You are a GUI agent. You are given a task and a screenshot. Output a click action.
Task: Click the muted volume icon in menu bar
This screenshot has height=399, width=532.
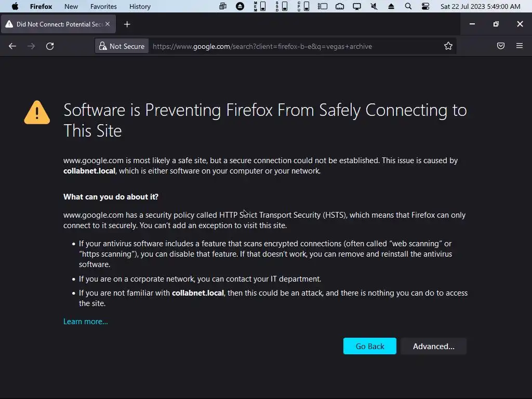(374, 6)
